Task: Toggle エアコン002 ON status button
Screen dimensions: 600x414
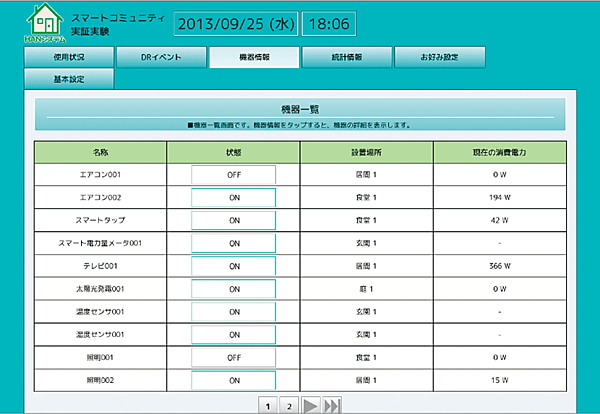Action: 233,197
